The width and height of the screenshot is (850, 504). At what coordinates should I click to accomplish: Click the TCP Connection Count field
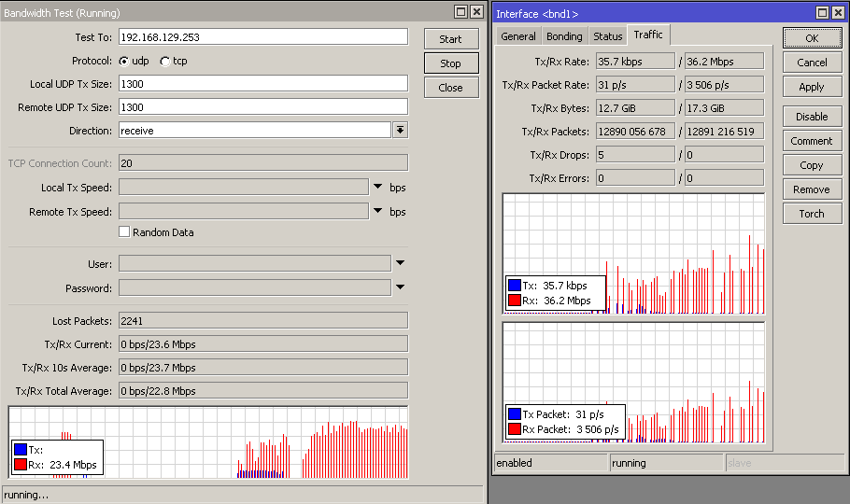click(x=262, y=162)
